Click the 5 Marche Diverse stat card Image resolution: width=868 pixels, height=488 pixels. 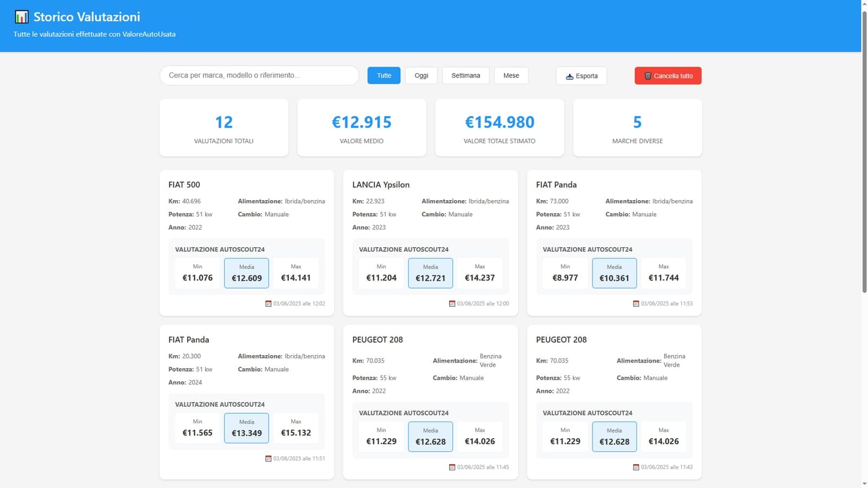click(637, 127)
